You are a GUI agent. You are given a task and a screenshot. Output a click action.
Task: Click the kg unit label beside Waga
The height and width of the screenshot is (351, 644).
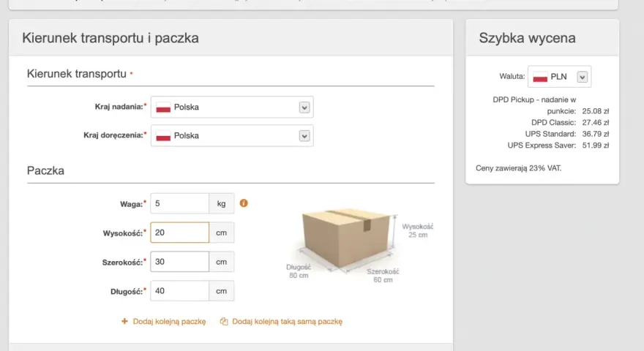(221, 203)
